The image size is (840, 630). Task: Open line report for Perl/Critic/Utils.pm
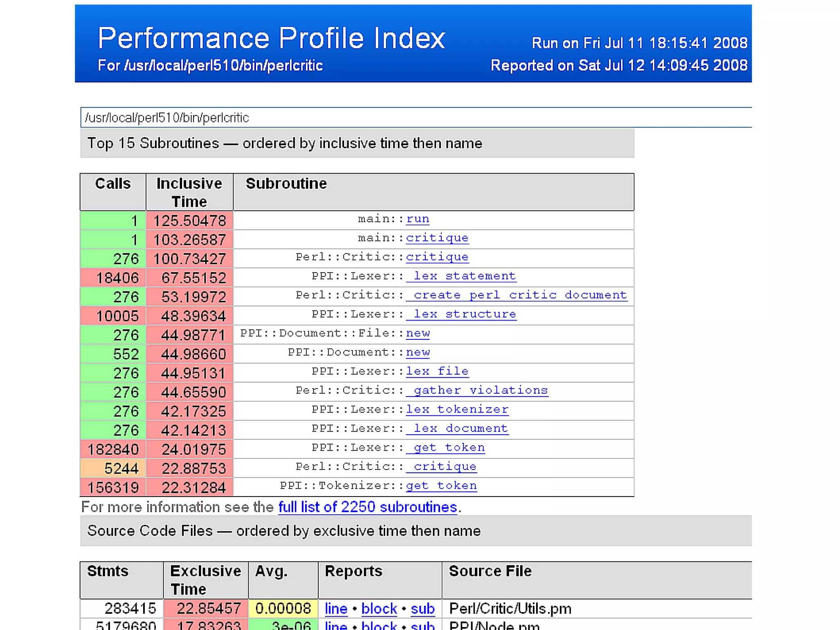pos(336,609)
